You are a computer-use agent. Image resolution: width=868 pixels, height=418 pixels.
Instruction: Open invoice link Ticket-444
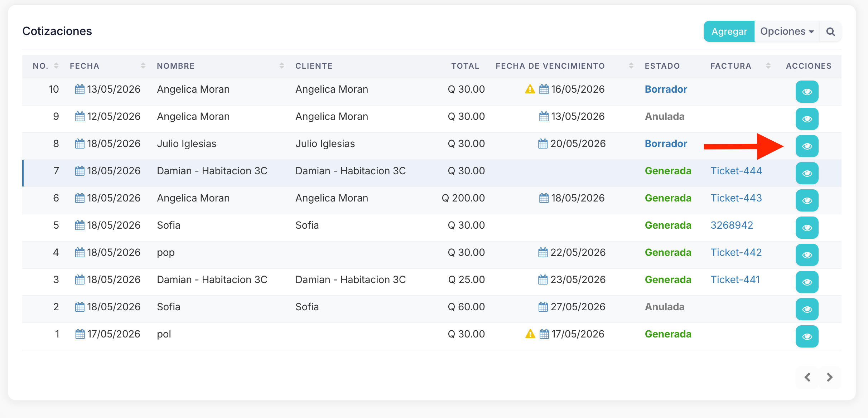pos(736,171)
